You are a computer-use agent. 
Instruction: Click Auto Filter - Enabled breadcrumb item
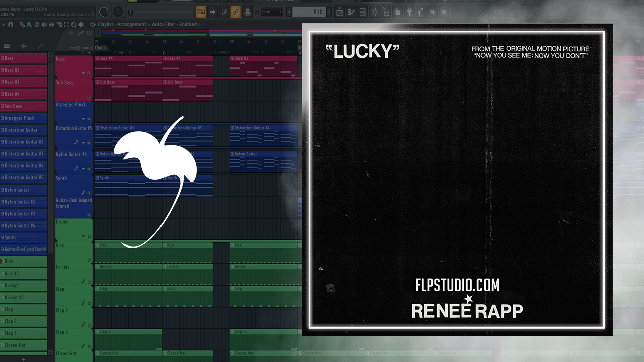(x=174, y=24)
